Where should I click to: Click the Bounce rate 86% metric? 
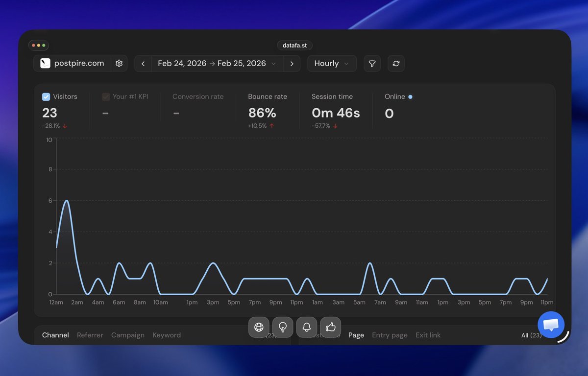268,111
